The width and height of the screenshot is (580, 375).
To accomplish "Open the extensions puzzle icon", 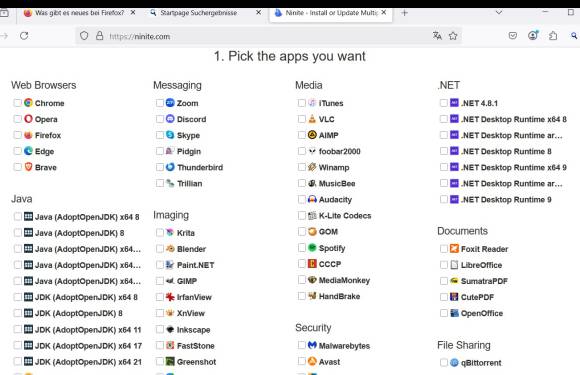I will point(553,36).
